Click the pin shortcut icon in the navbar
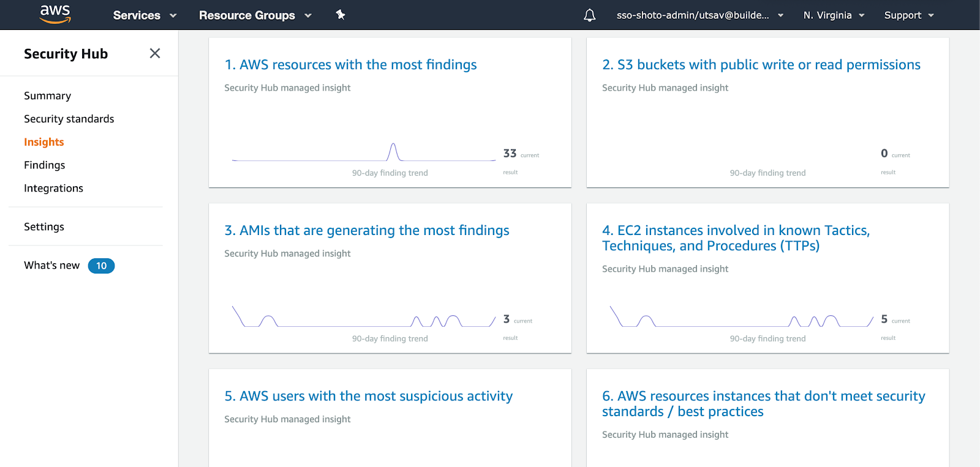 click(x=341, y=15)
